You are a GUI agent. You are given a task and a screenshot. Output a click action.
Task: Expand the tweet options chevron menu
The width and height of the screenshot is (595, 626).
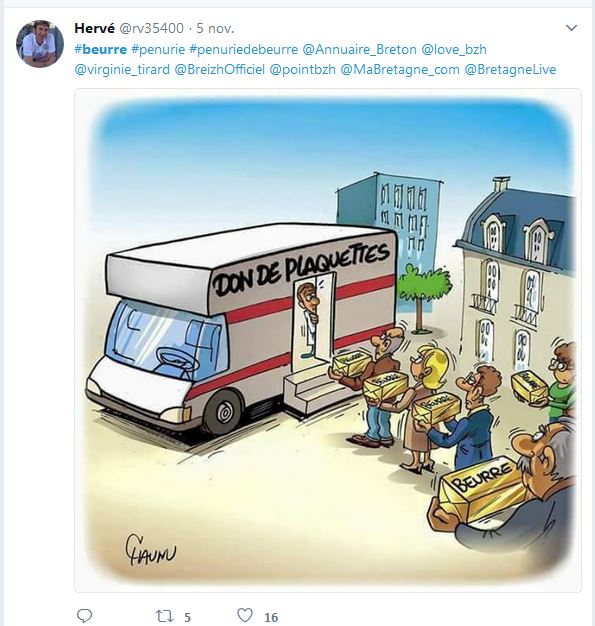pyautogui.click(x=572, y=28)
